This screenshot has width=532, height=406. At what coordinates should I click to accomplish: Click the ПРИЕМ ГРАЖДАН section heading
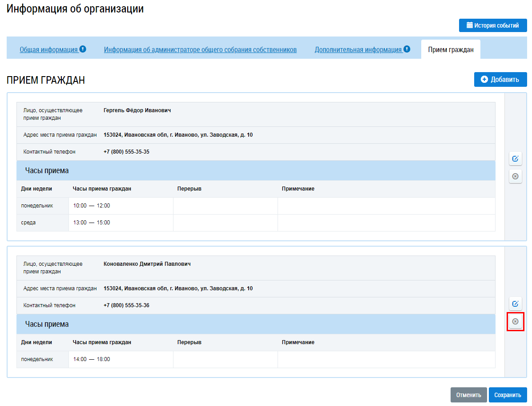click(46, 80)
